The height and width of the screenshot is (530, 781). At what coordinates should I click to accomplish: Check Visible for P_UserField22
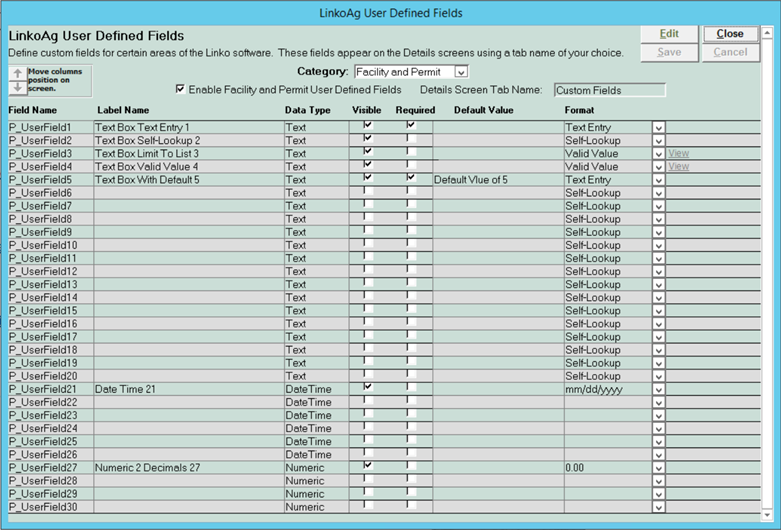(368, 399)
